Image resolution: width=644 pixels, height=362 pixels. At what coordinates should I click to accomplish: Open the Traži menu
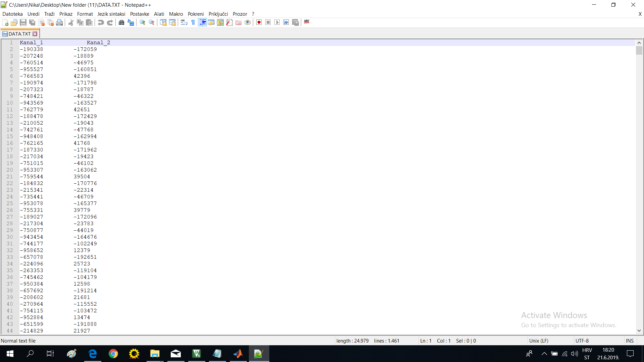coord(49,14)
